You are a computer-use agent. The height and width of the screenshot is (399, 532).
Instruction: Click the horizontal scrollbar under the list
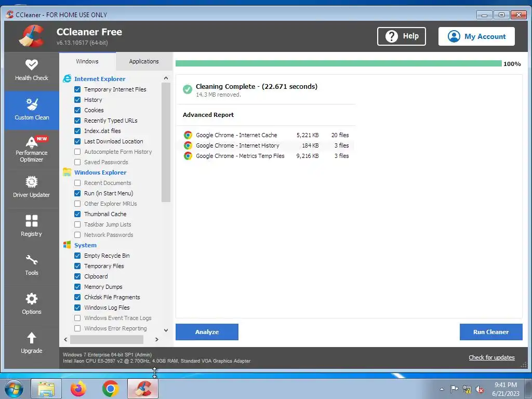coord(107,339)
